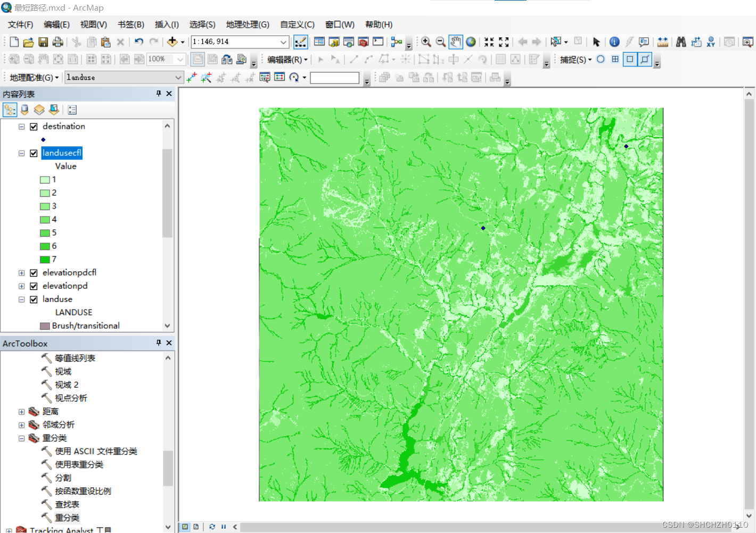Select the landusecfl layer name
The image size is (756, 533).
click(62, 153)
